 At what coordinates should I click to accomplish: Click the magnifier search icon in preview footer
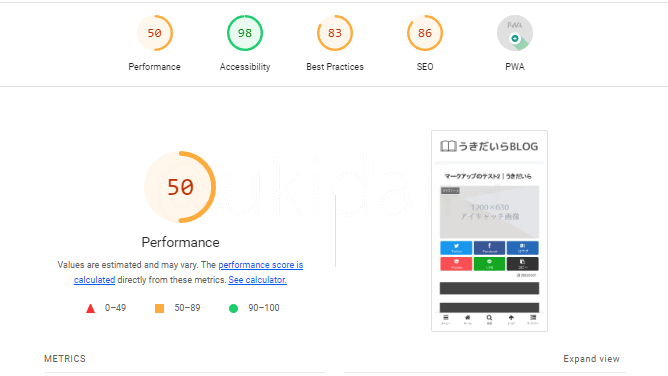click(x=489, y=319)
